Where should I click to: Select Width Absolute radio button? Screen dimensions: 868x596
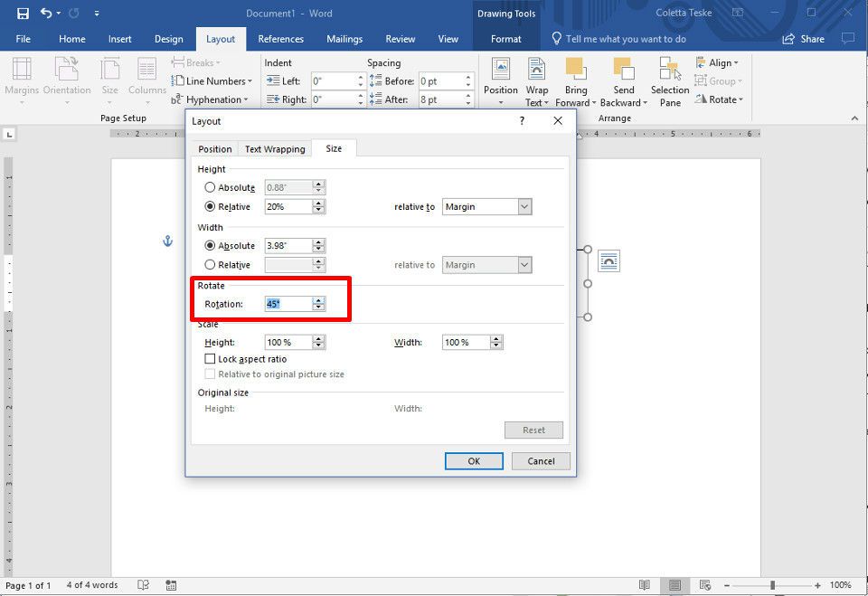click(210, 245)
